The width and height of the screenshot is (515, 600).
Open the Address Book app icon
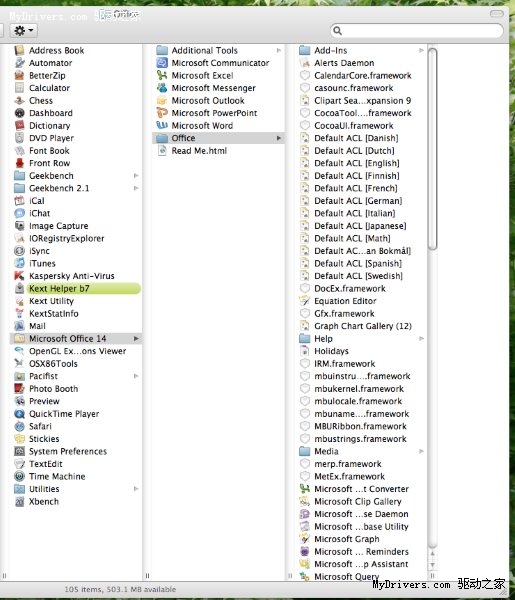click(19, 51)
